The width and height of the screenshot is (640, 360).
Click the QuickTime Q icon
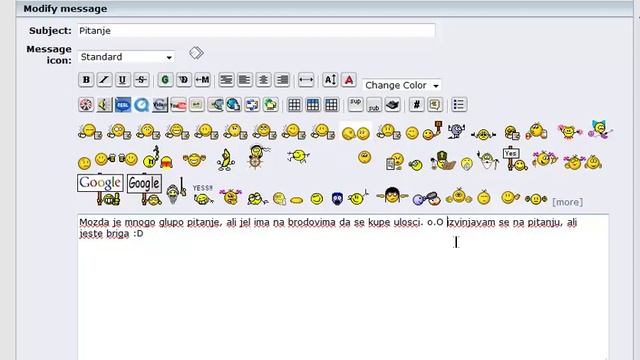coord(142,105)
